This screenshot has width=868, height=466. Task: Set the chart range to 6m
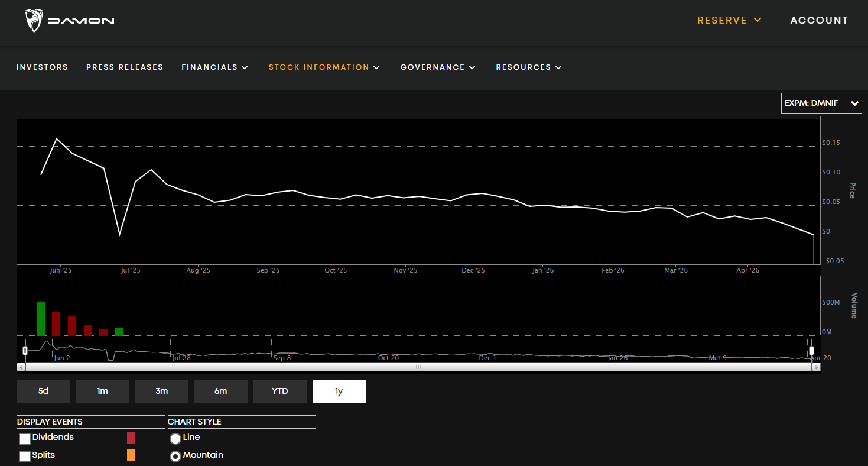[220, 391]
